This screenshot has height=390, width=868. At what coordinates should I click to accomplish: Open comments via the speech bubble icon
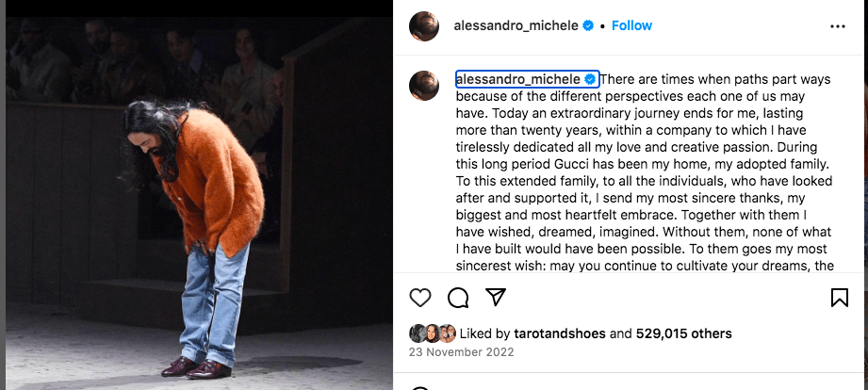458,298
